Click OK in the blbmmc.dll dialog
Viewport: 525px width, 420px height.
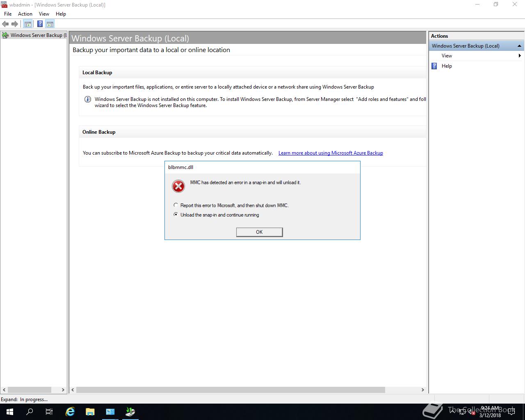[x=259, y=232]
